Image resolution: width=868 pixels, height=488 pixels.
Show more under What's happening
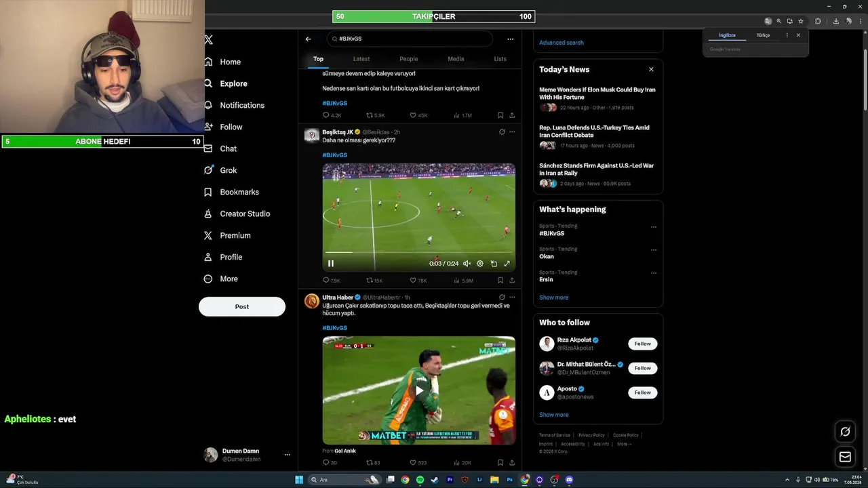pos(554,298)
